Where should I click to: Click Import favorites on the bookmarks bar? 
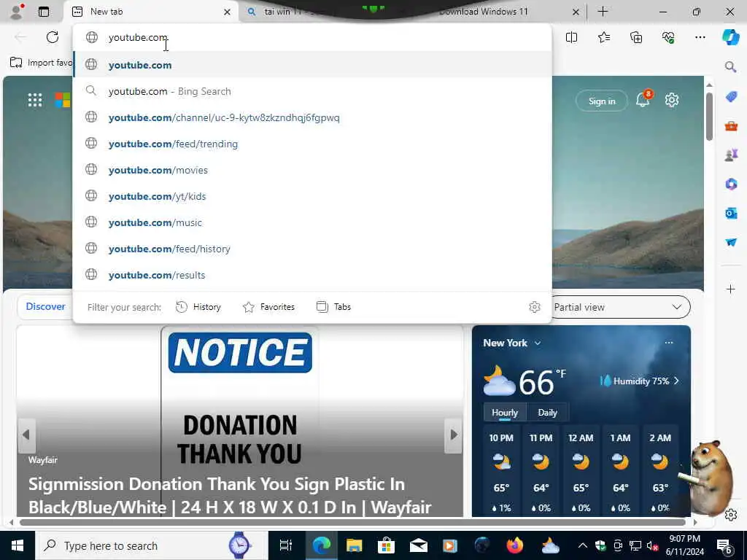[x=41, y=63]
